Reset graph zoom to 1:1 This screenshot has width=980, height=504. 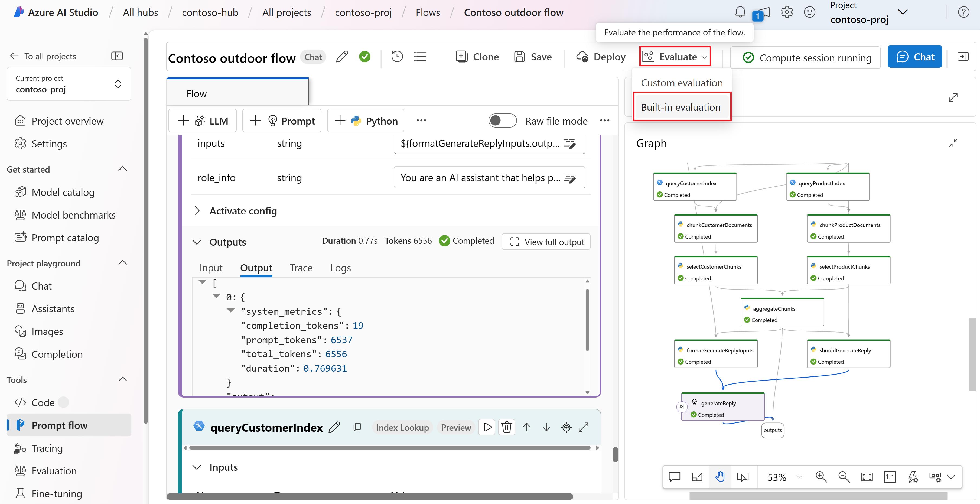[890, 477]
